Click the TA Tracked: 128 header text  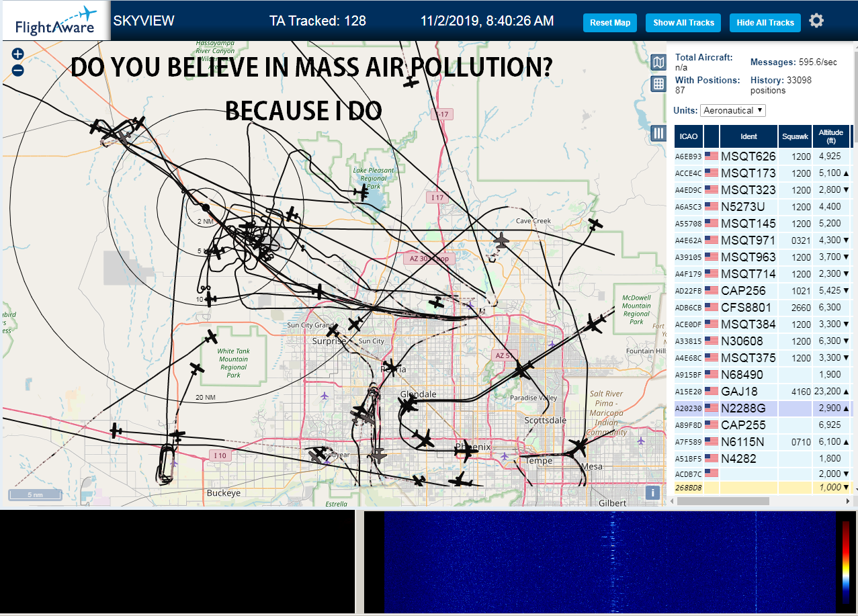point(318,21)
